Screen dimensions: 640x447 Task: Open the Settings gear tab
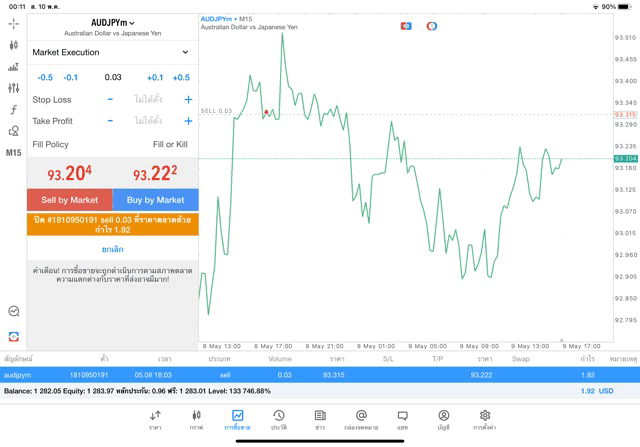(x=485, y=420)
